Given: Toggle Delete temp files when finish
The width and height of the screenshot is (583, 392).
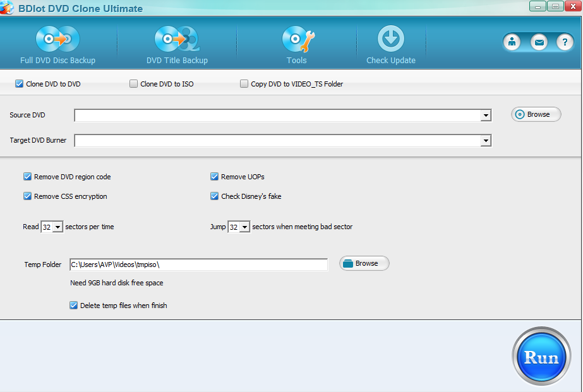Looking at the screenshot, I should pos(73,306).
